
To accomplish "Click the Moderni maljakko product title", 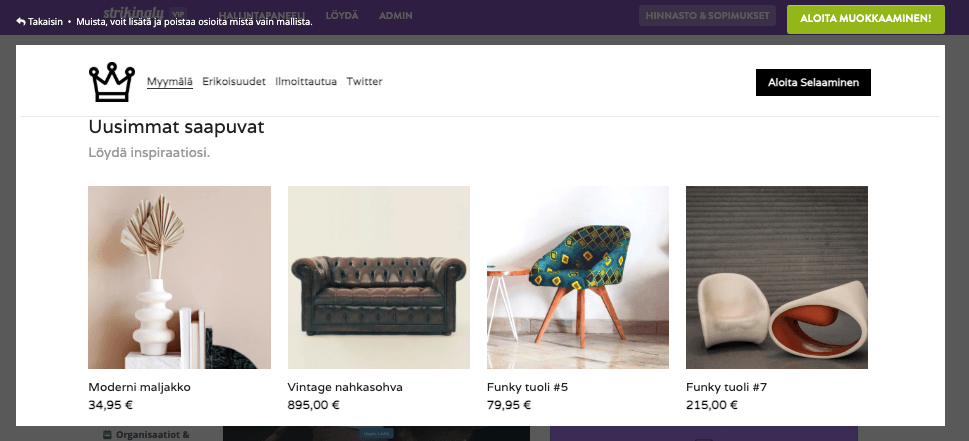I will point(139,387).
